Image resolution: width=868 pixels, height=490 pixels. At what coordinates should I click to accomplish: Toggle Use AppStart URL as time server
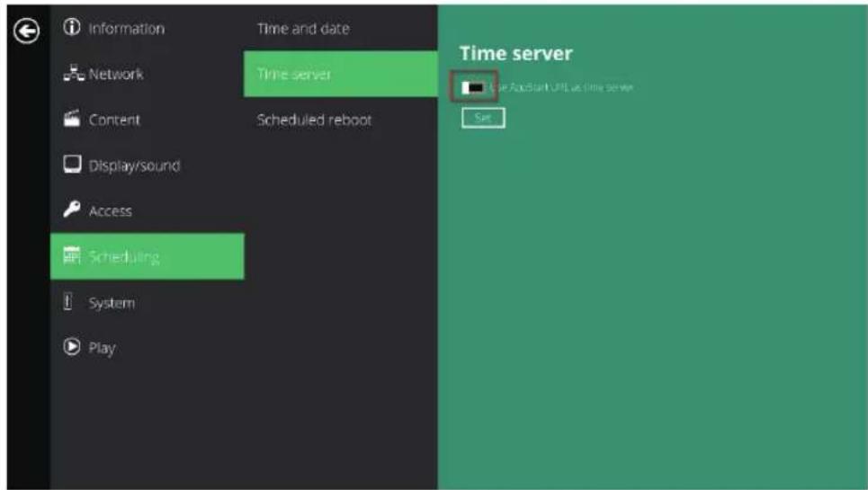coord(473,87)
